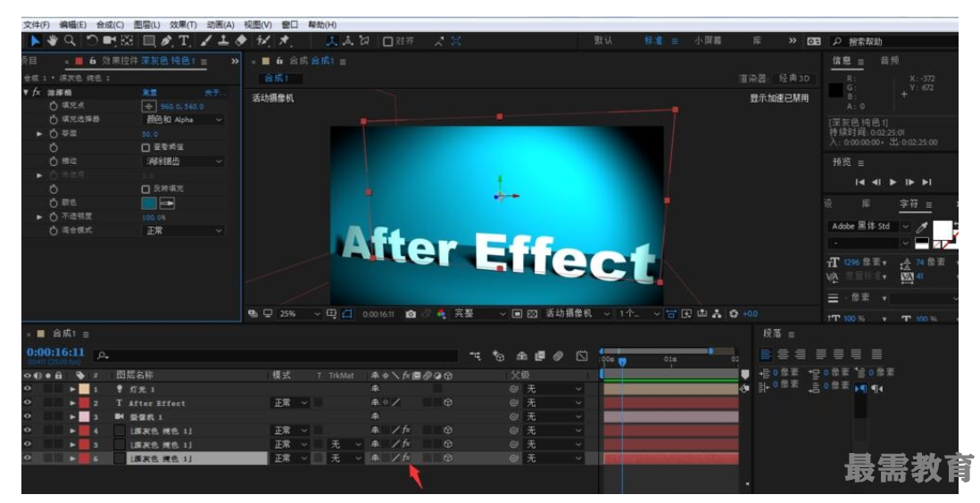Jump to first frame in preview panel
The image size is (980, 503).
[860, 183]
